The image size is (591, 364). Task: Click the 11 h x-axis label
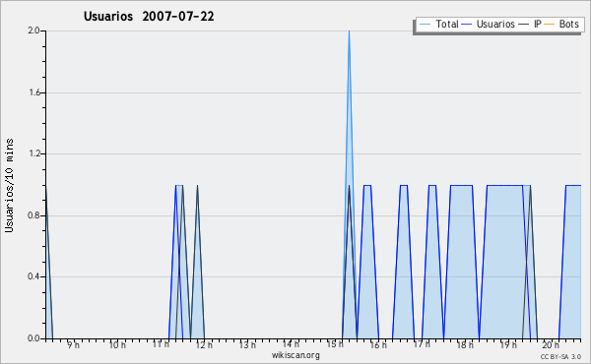161,344
